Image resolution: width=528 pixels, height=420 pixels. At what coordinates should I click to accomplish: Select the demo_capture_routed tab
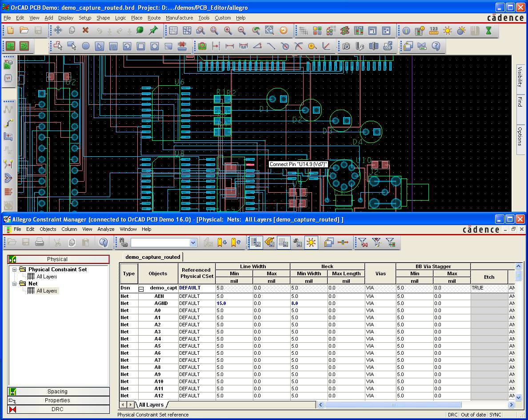153,257
